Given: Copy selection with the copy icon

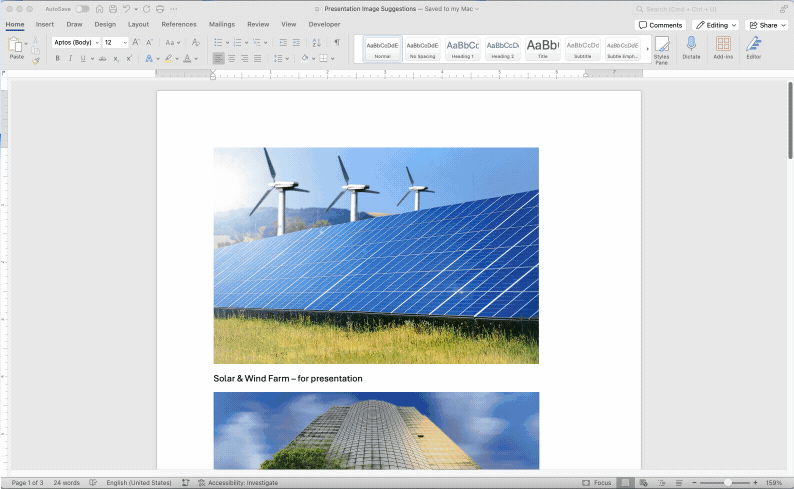Looking at the screenshot, I should click(35, 50).
